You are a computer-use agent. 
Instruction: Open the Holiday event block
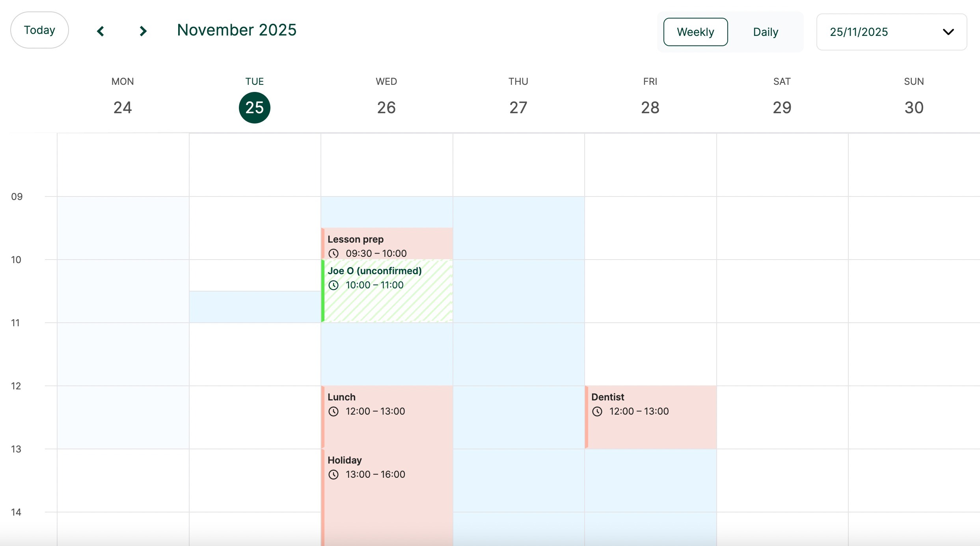pos(387,497)
